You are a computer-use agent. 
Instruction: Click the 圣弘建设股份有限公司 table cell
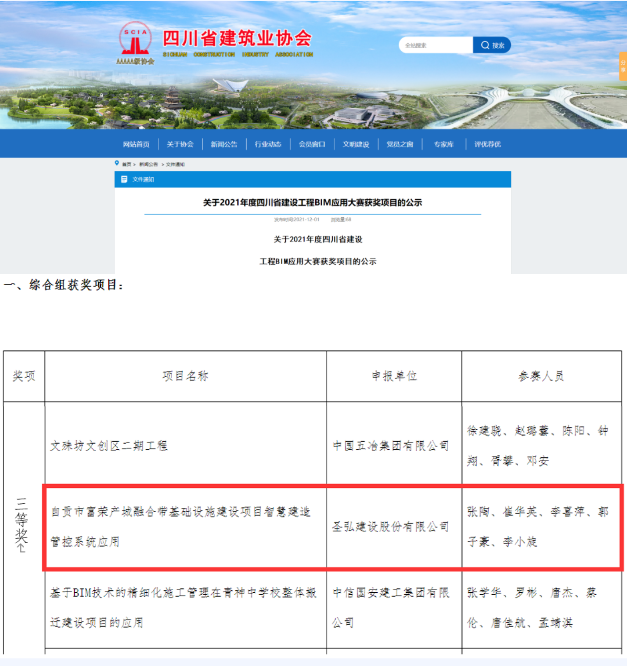(390, 526)
